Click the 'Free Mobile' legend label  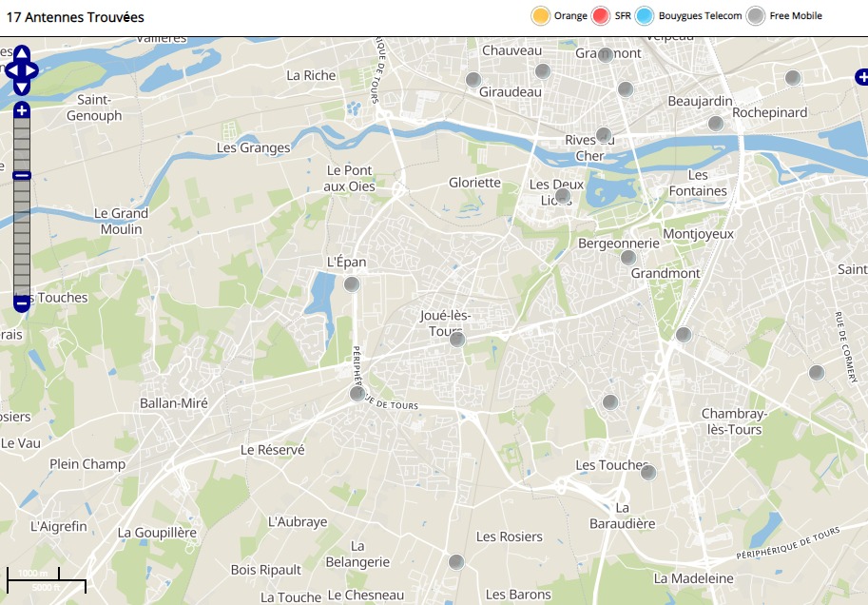click(796, 16)
